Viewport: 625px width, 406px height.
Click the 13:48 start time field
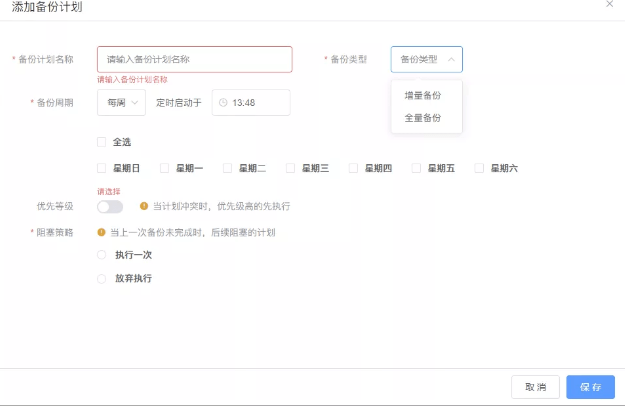pos(252,103)
